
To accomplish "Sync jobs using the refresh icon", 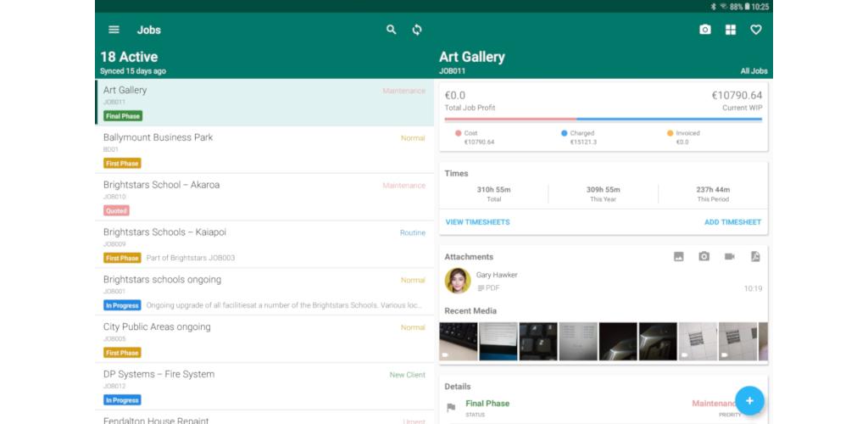I will (417, 30).
